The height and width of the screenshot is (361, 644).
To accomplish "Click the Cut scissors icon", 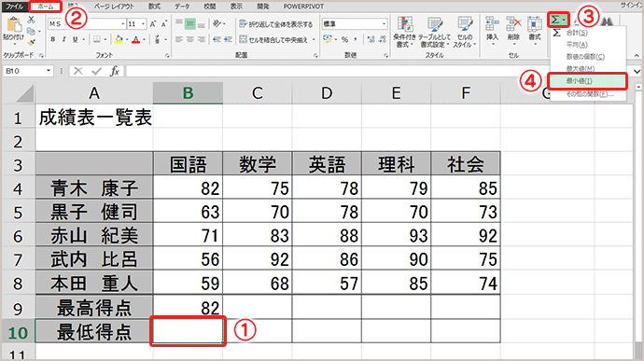I will pos(31,20).
